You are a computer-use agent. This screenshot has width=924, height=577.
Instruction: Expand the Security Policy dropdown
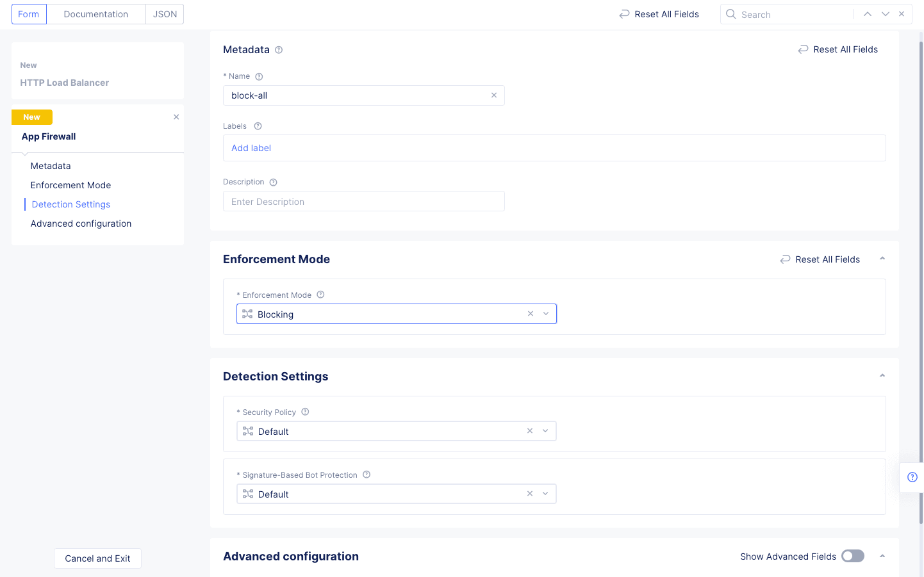pos(545,431)
